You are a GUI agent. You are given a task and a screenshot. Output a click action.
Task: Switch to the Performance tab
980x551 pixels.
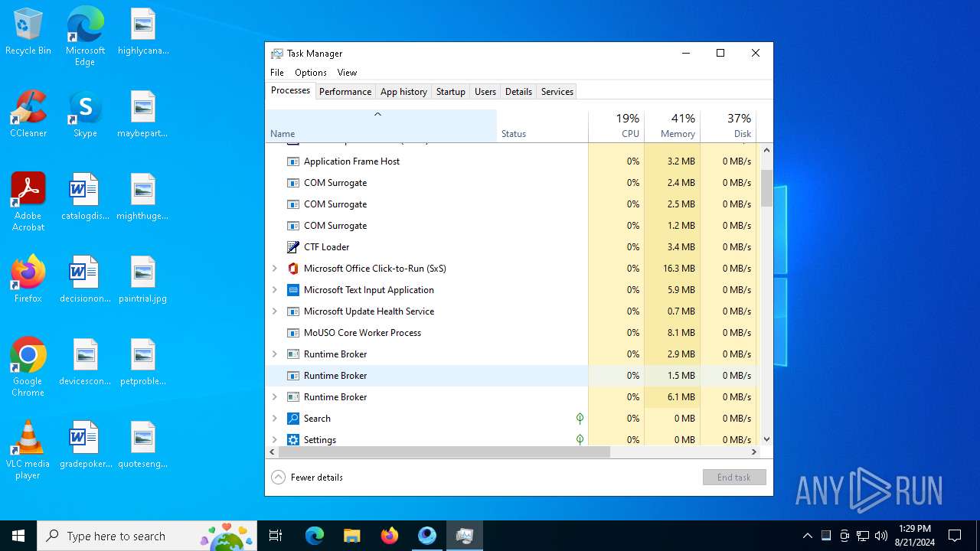pos(345,92)
